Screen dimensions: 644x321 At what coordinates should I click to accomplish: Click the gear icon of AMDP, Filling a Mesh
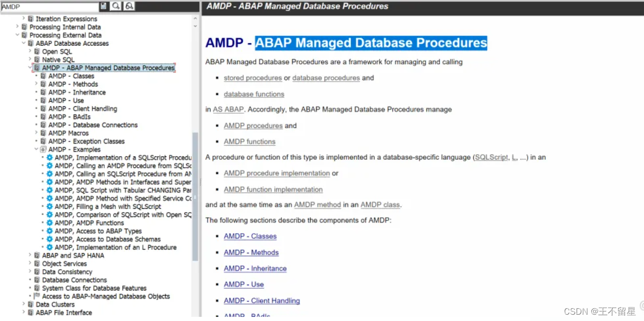click(x=49, y=207)
